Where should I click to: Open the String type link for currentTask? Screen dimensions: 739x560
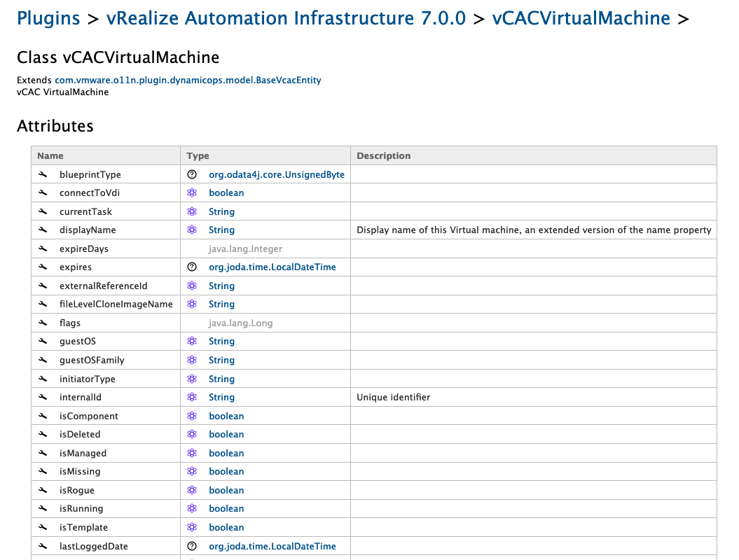click(x=221, y=212)
